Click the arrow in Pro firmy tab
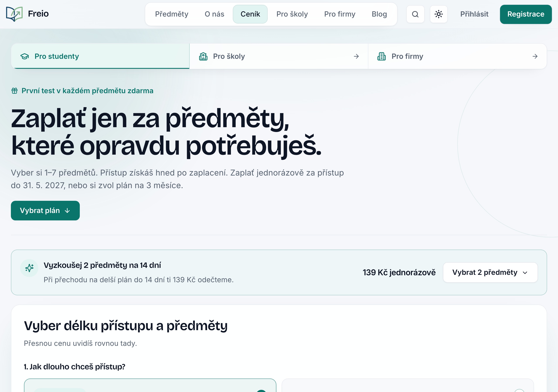The height and width of the screenshot is (392, 558). click(535, 56)
